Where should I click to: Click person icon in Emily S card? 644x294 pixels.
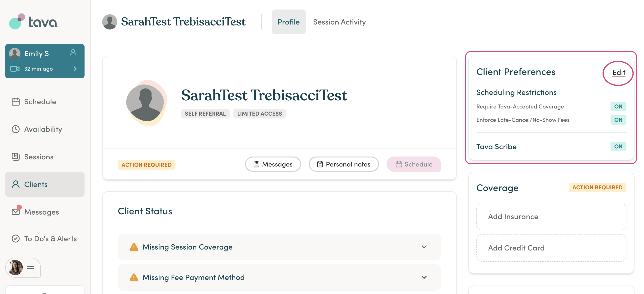pos(73,52)
